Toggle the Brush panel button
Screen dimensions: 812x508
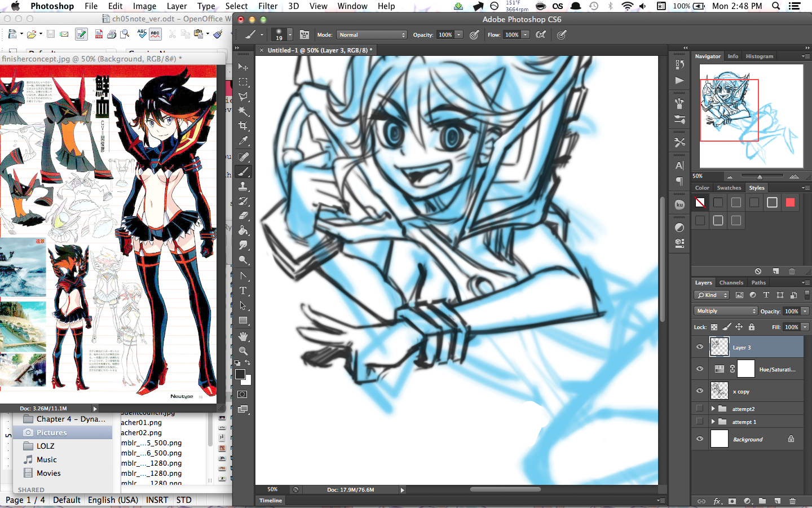304,34
